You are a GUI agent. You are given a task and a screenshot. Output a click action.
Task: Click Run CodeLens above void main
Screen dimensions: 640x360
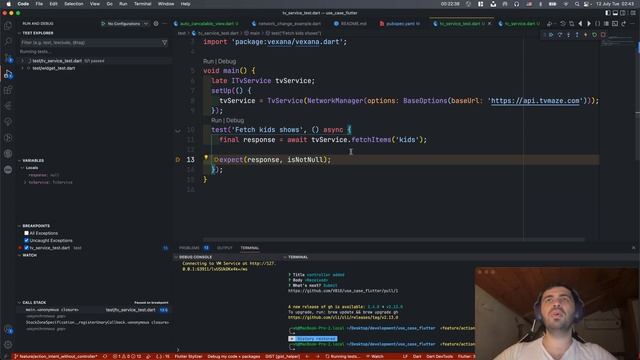coord(208,61)
